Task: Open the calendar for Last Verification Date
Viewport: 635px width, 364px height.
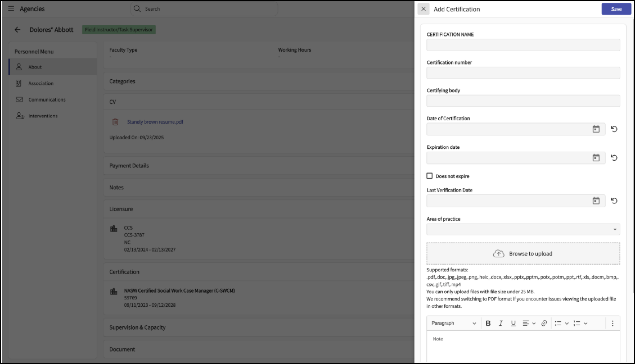Action: (x=596, y=201)
